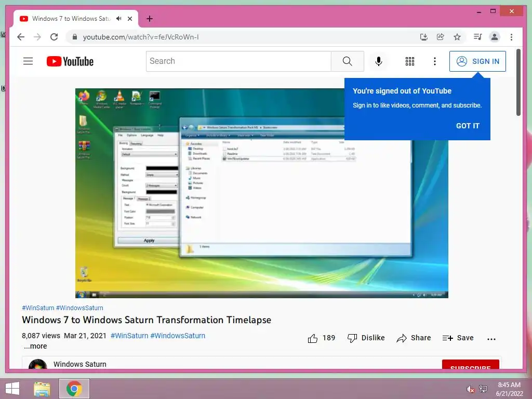Go to YouTube home via logo
Viewport: 532px width, 399px height.
(x=70, y=61)
